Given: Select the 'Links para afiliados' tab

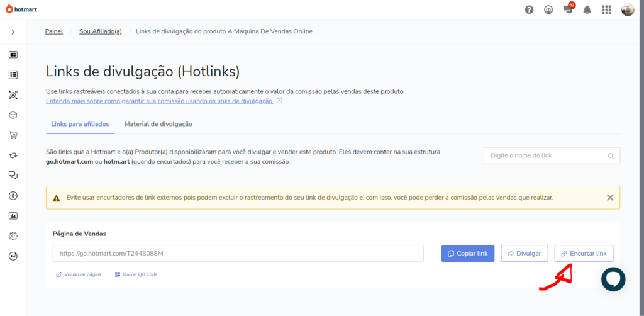Looking at the screenshot, I should click(80, 124).
